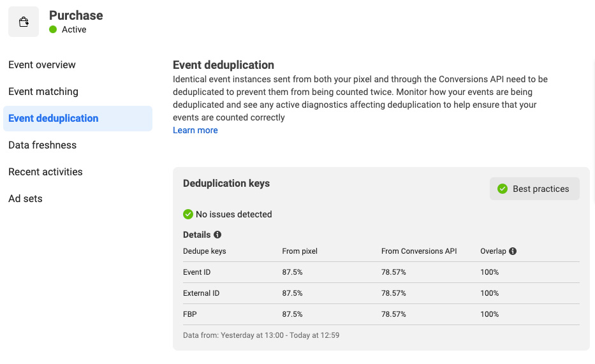595x364 pixels.
Task: Click the green Active status dot
Action: click(x=53, y=29)
